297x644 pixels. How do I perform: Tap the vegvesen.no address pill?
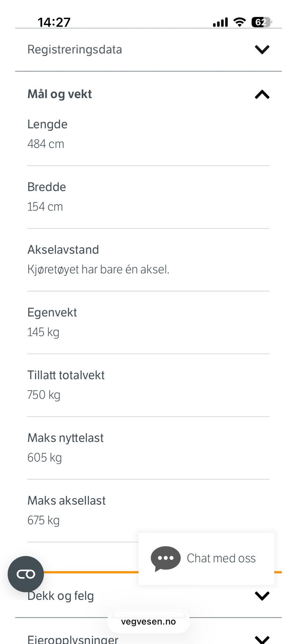(x=148, y=621)
